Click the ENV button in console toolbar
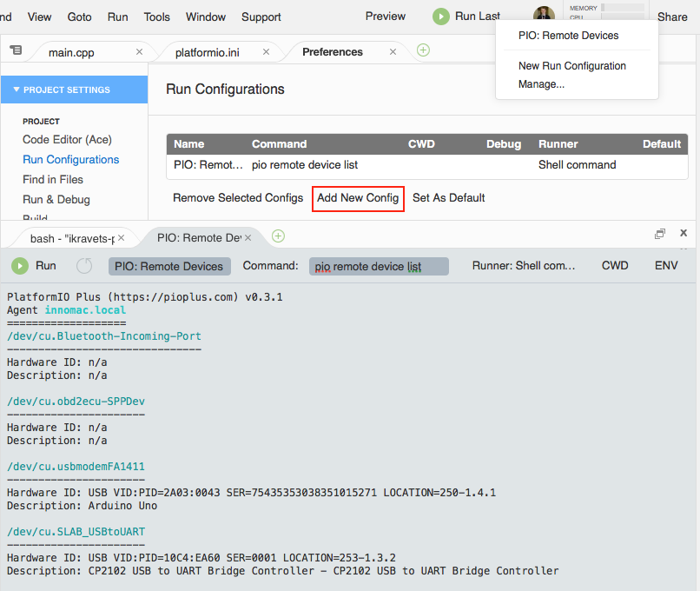Viewport: 700px width, 591px height. 666,266
